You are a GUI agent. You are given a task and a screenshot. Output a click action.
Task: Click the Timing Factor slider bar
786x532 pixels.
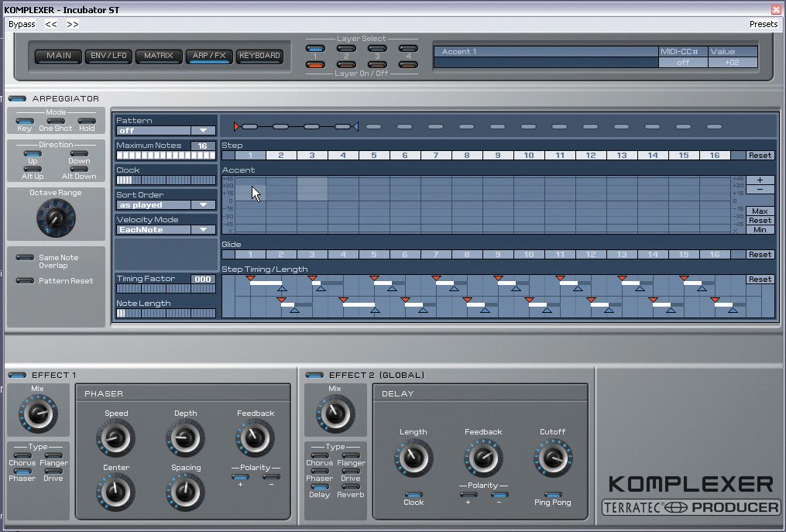point(166,288)
